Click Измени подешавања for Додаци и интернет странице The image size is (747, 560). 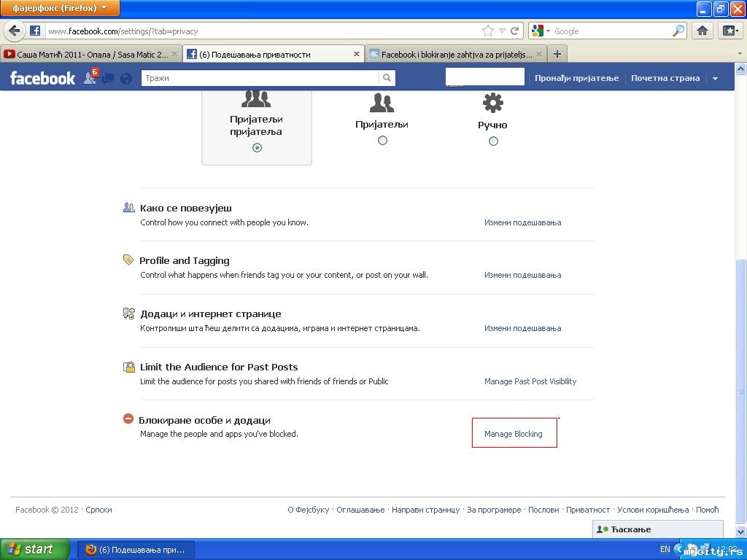pos(522,328)
